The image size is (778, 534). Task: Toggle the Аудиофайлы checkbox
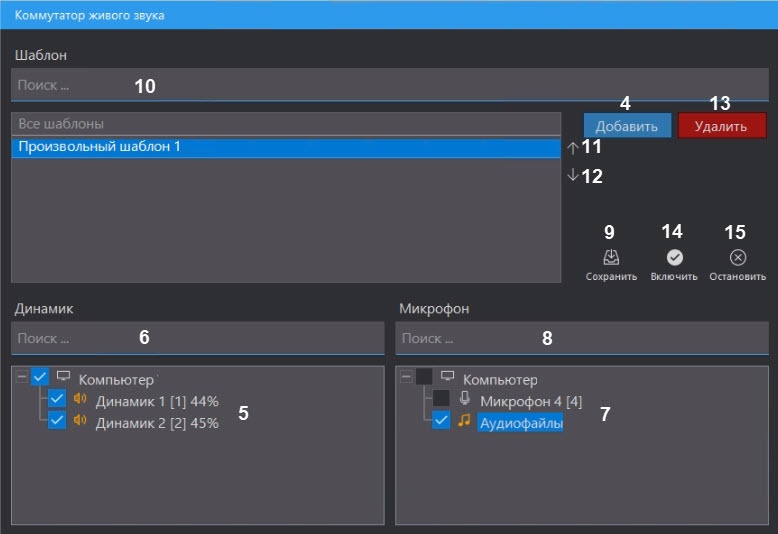click(441, 422)
